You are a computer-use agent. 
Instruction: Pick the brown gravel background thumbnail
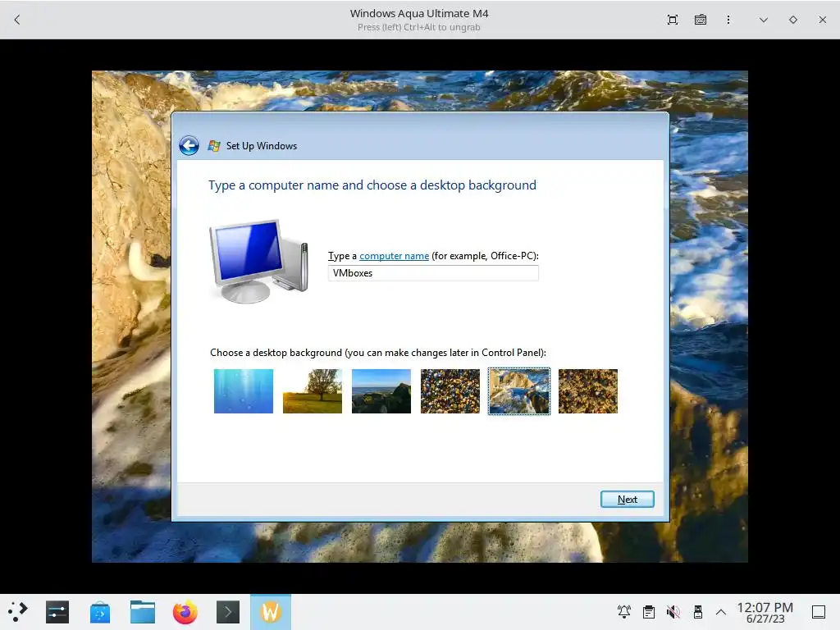point(587,391)
